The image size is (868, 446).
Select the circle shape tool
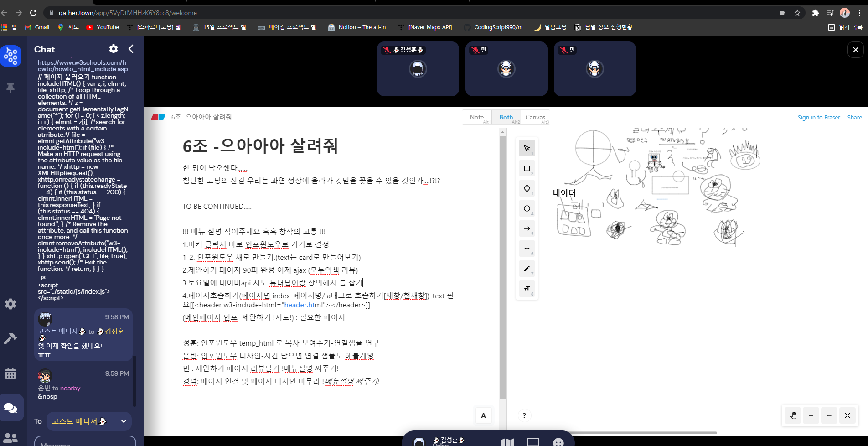[527, 208]
